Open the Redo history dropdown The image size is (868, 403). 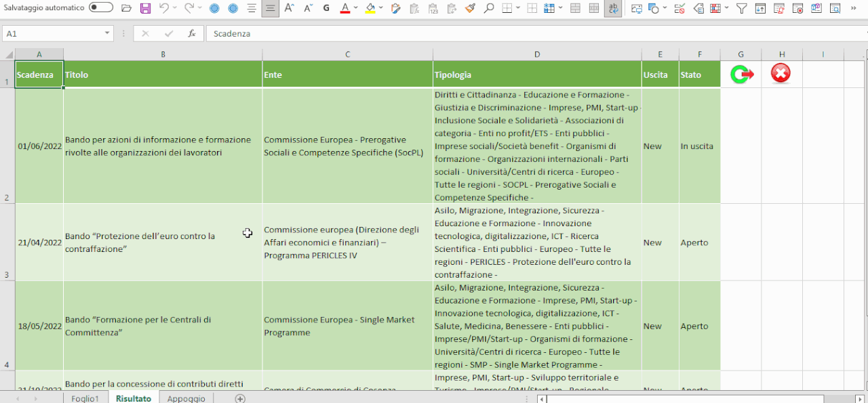coord(200,8)
